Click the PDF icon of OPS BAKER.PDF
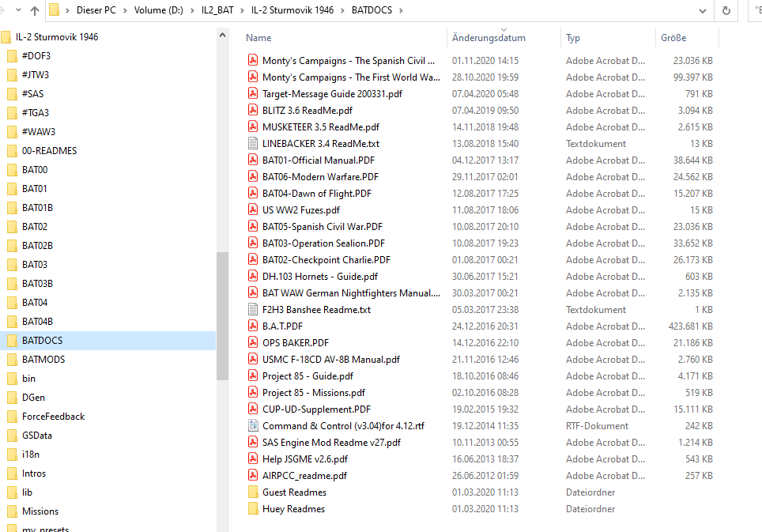Image resolution: width=762 pixels, height=532 pixels. pyautogui.click(x=253, y=342)
